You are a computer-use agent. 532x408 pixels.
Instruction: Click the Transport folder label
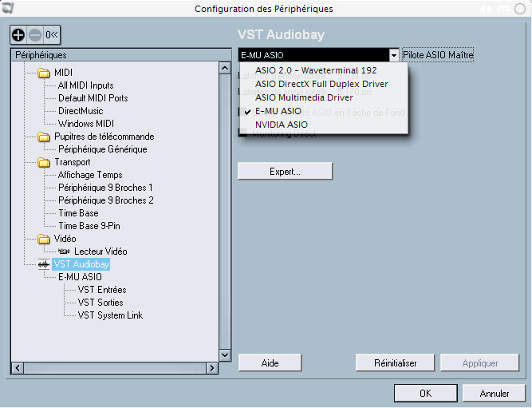pos(73,162)
